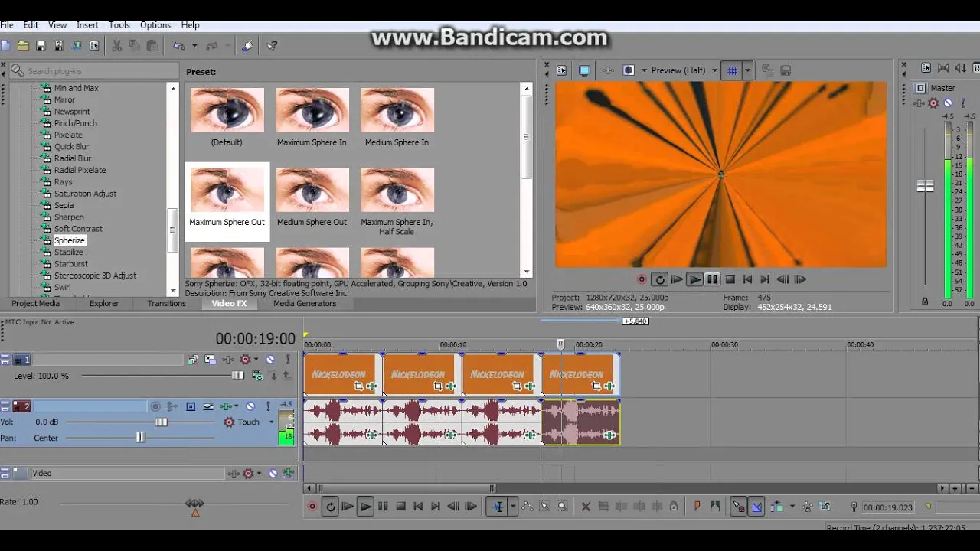Switch to Media Generators tab
The height and width of the screenshot is (551, 980).
pos(305,303)
